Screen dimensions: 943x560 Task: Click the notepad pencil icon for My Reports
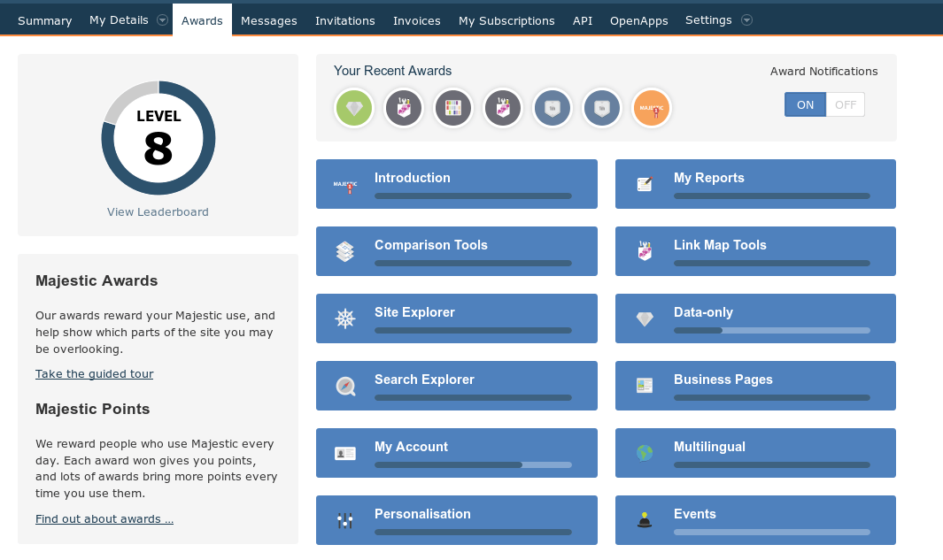coord(645,184)
